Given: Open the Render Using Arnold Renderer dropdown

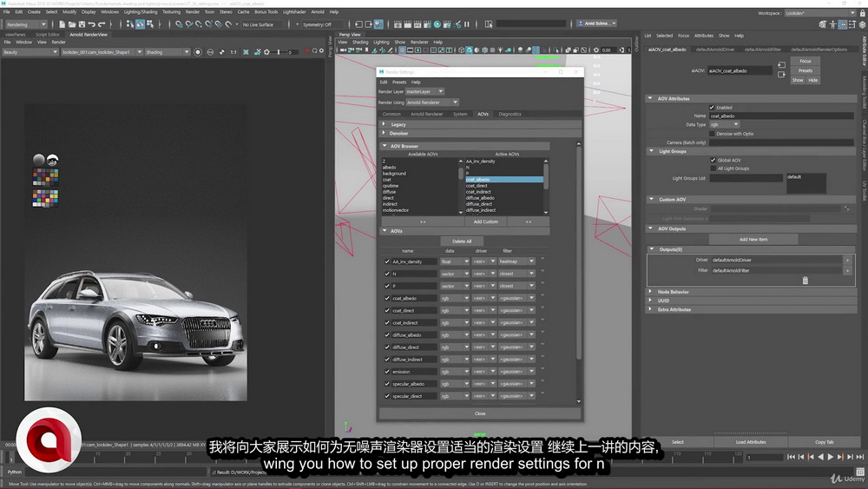Looking at the screenshot, I should click(432, 102).
